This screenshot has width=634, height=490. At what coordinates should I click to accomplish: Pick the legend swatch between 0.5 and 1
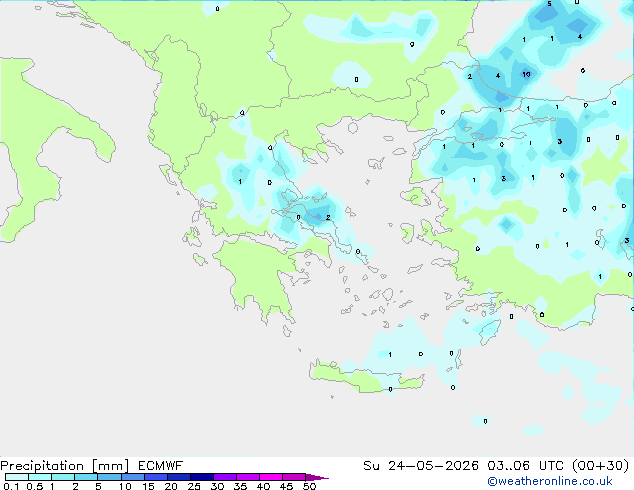[40, 477]
